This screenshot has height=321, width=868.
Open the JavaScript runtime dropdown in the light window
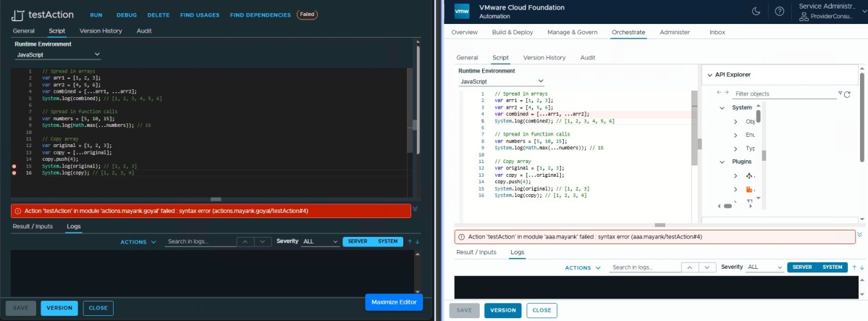(x=502, y=81)
